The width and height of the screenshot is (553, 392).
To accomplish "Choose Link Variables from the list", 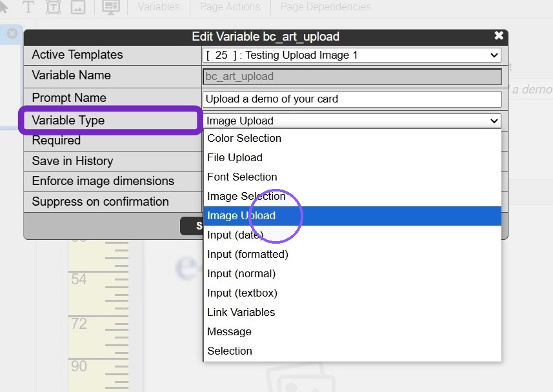I will coord(352,313).
